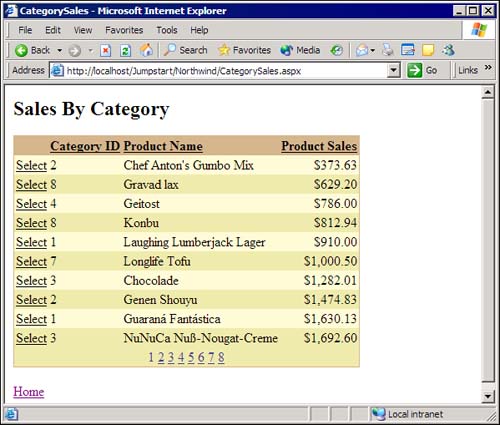The width and height of the screenshot is (500, 425).
Task: Click the Messenger icon
Action: click(448, 50)
